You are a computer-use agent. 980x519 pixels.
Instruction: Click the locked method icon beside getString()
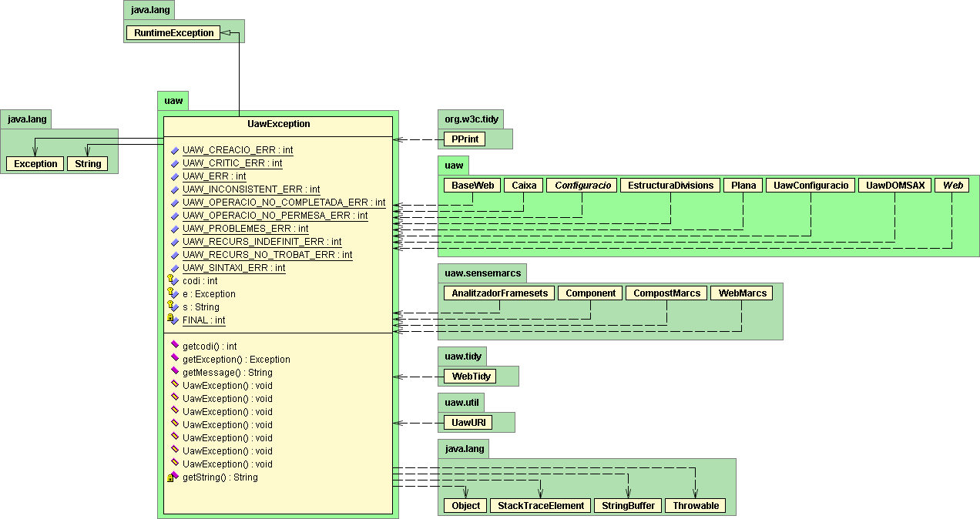[x=173, y=477]
